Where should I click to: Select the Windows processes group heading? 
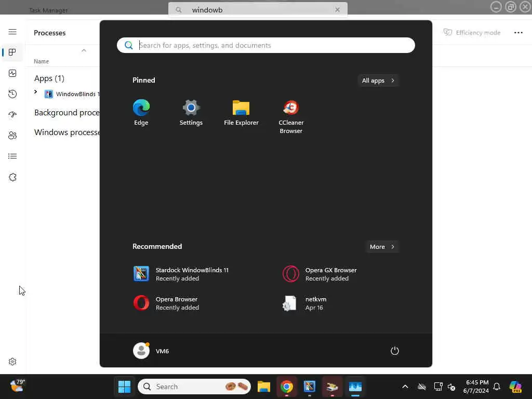[x=67, y=132]
